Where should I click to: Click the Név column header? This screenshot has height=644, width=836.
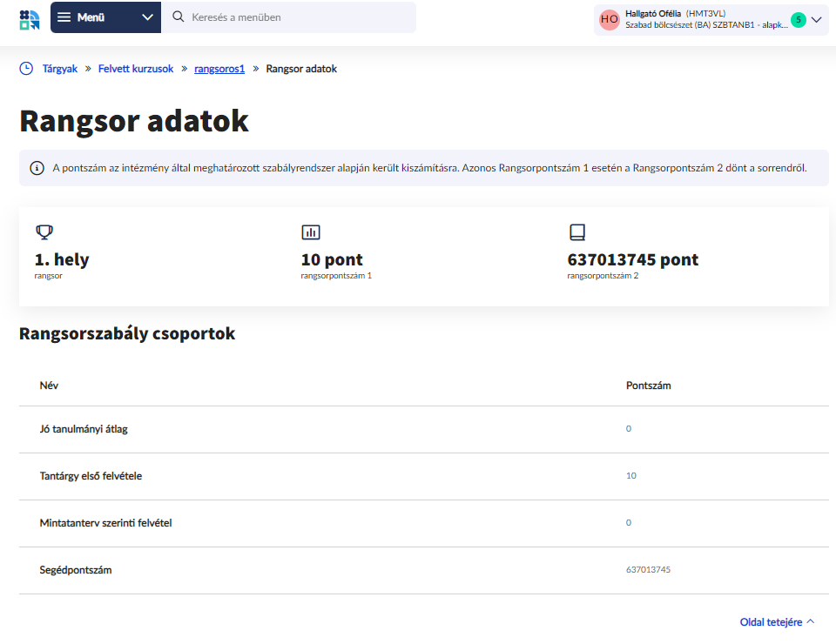(x=49, y=386)
